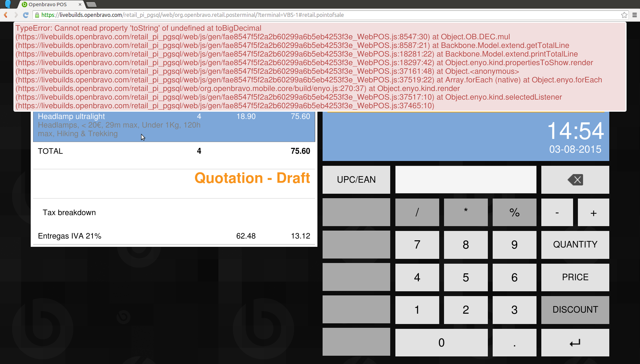This screenshot has height=364, width=640.
Task: Tap the percent key
Action: tap(514, 212)
